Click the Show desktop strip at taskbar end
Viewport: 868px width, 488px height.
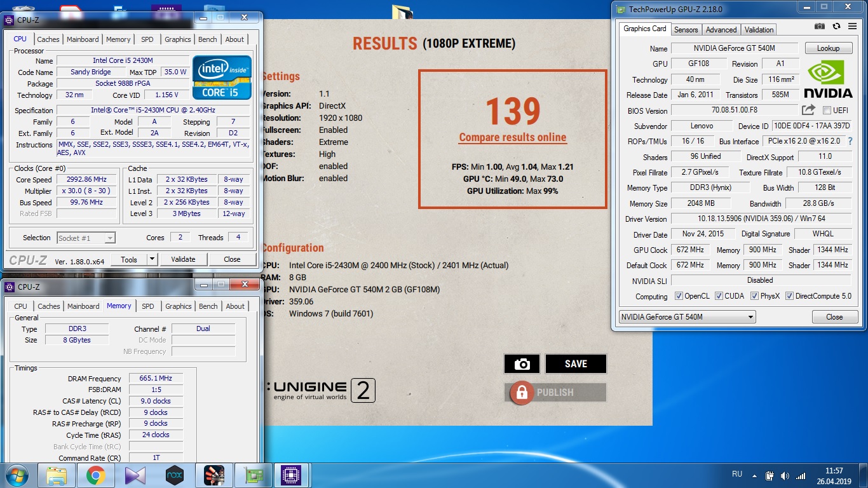pos(864,475)
